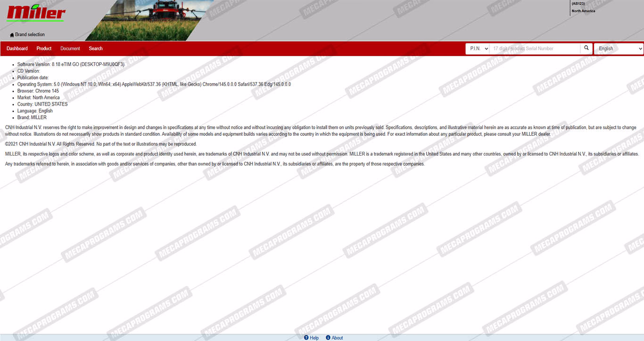Select the CD Version line

[29, 71]
